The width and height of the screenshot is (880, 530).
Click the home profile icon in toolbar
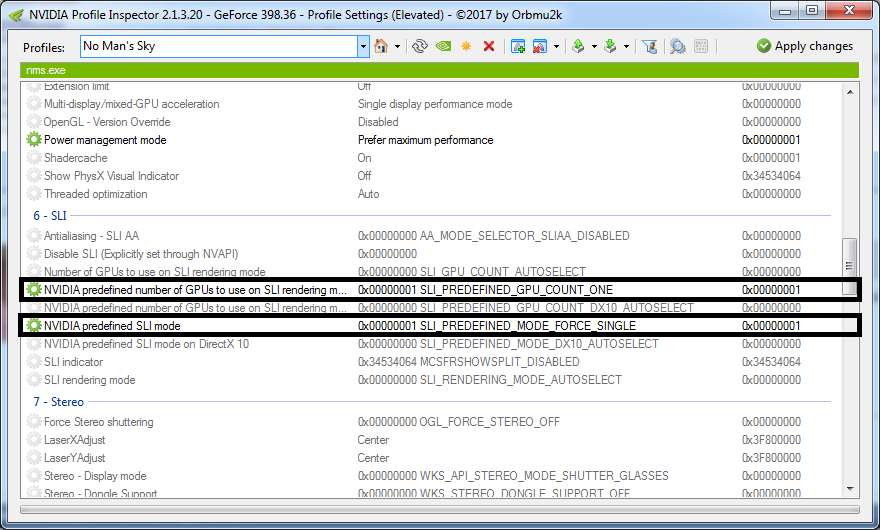[x=381, y=46]
